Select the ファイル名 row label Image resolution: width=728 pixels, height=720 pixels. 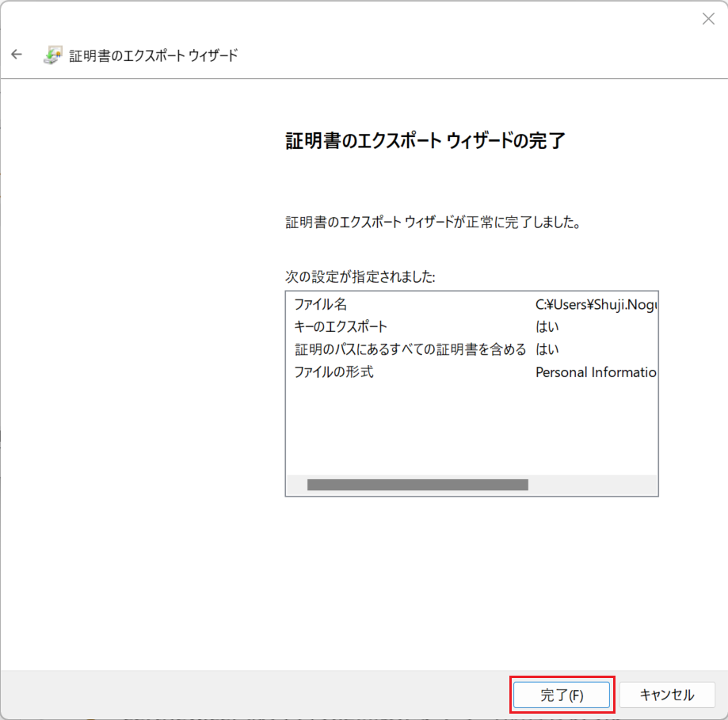(320, 304)
